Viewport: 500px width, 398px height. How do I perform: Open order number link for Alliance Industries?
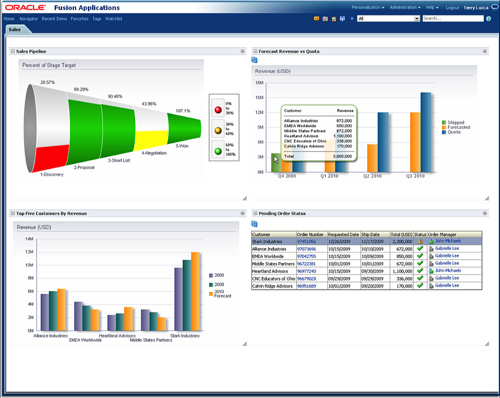[x=306, y=249]
